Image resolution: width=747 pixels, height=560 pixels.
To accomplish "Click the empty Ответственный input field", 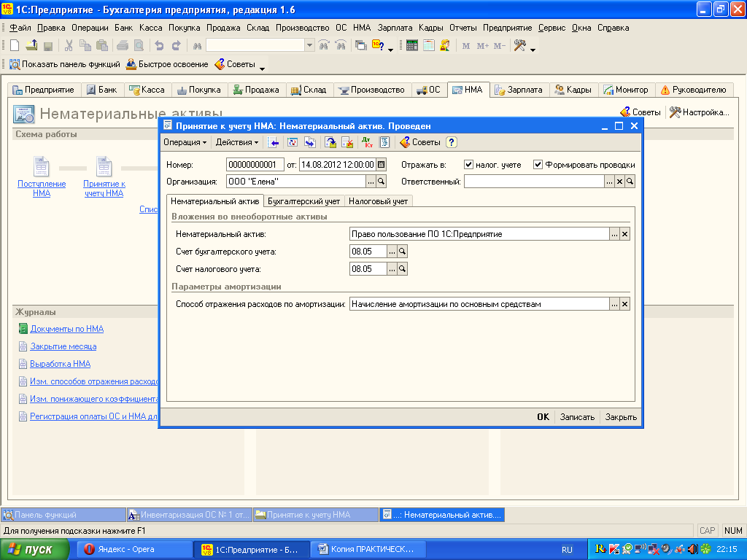I will 534,182.
